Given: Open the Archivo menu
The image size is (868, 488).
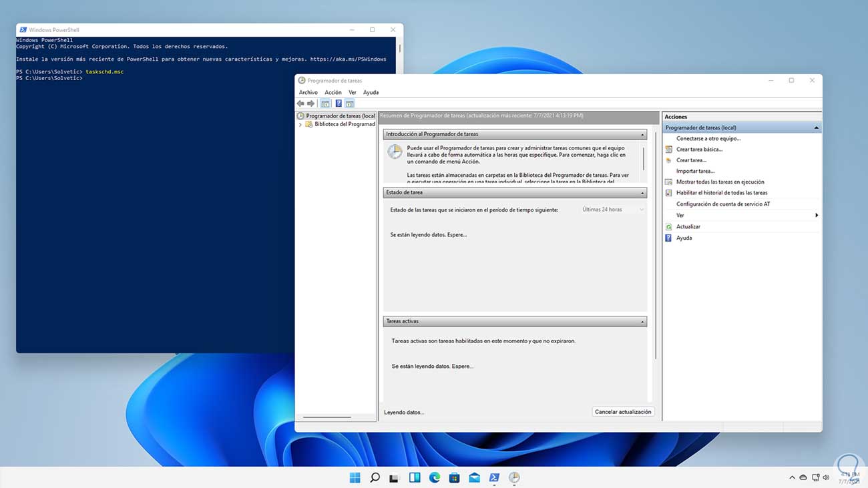Looking at the screenshot, I should point(308,92).
